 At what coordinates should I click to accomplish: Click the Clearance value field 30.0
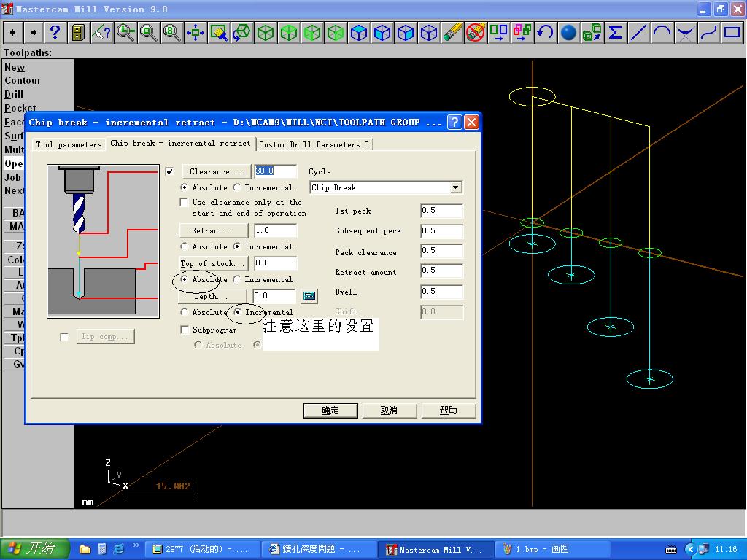[275, 171]
